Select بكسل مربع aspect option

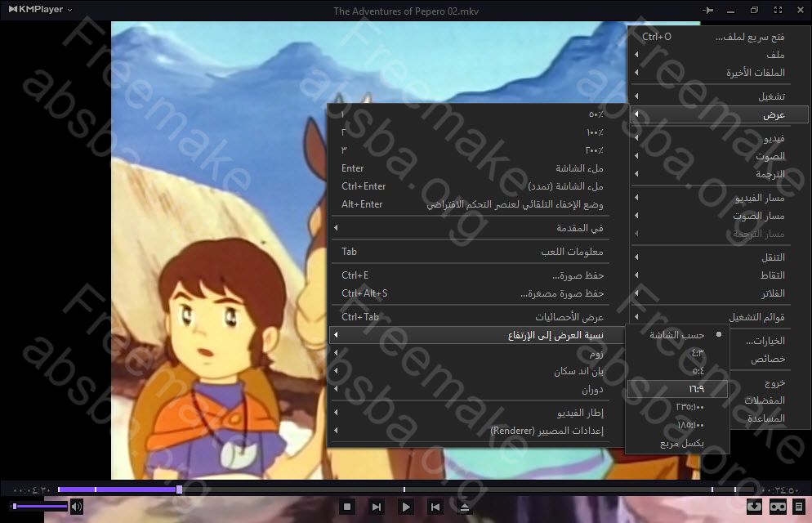click(x=677, y=443)
